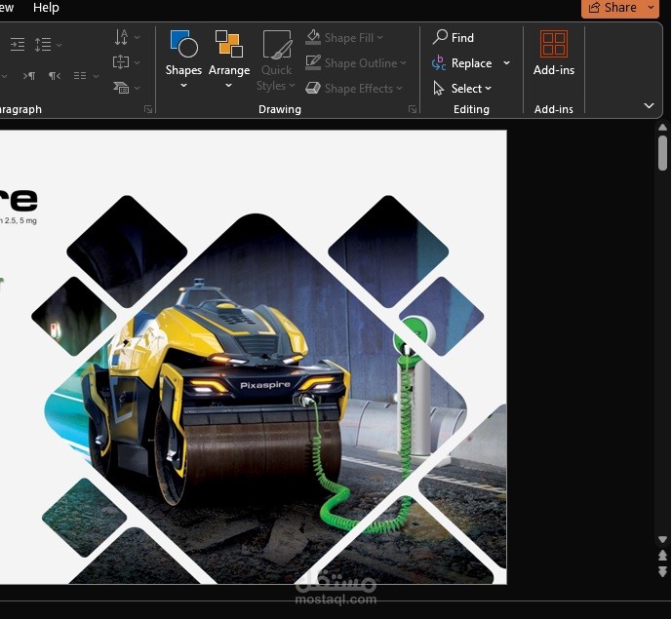Collapse the ribbon chevron

click(x=649, y=105)
